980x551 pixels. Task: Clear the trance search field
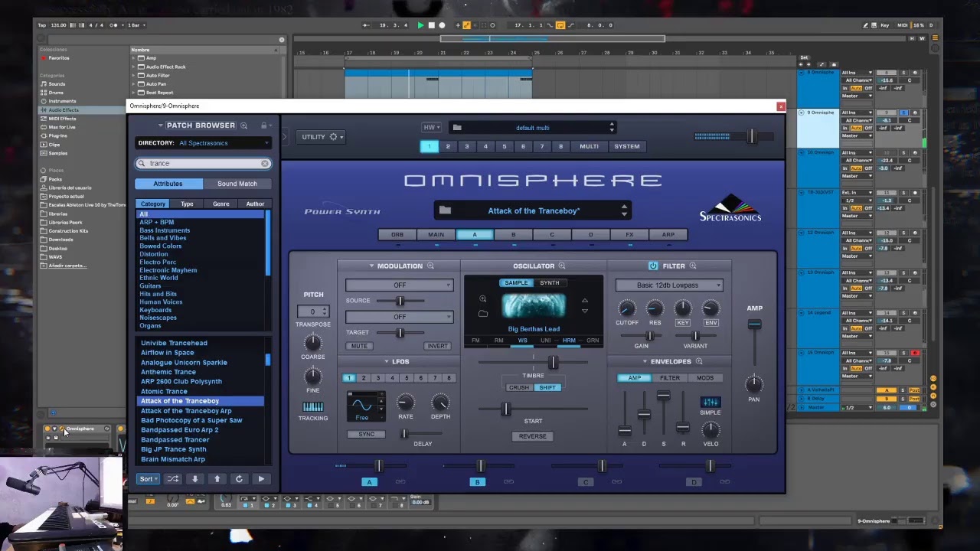coord(265,163)
